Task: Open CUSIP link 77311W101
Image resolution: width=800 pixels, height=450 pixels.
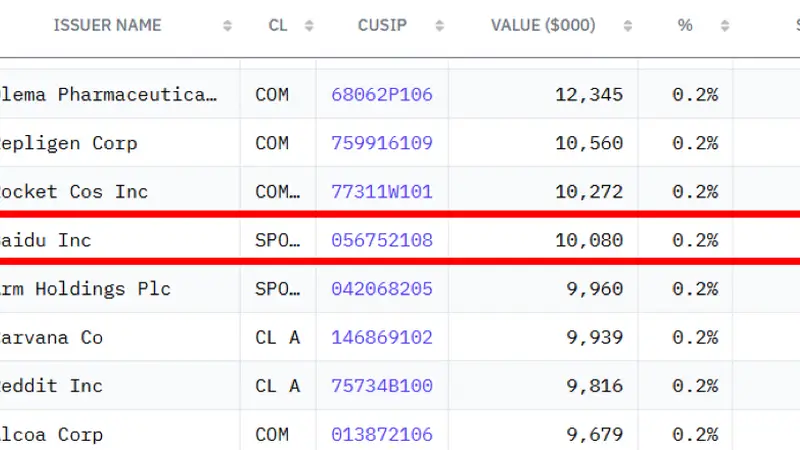Action: click(x=382, y=192)
